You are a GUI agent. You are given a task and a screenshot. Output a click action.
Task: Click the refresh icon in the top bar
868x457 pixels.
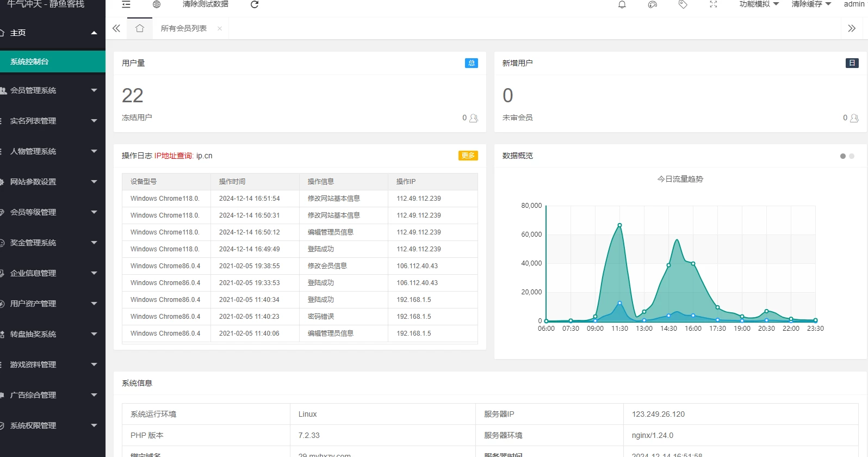point(255,4)
